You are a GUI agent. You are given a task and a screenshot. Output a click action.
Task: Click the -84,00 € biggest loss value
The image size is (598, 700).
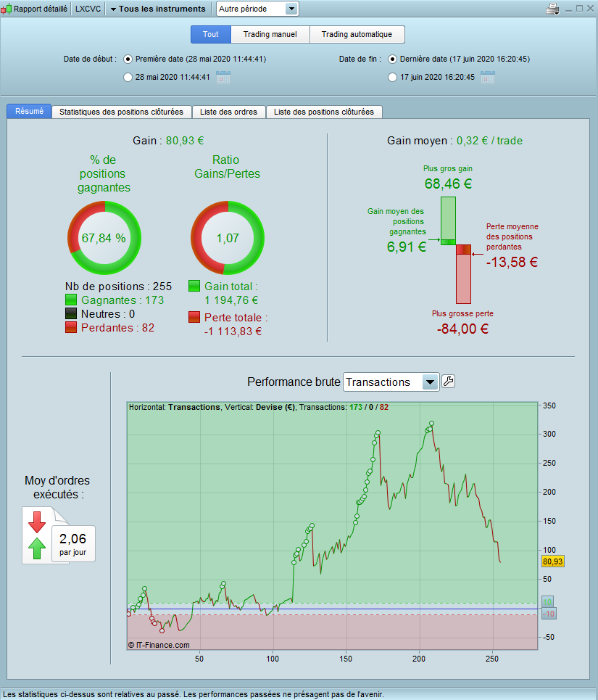pos(462,329)
